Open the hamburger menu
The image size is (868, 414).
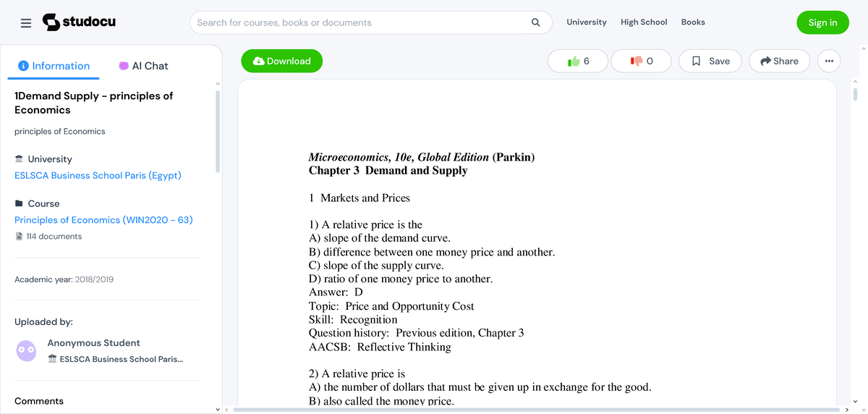point(26,22)
